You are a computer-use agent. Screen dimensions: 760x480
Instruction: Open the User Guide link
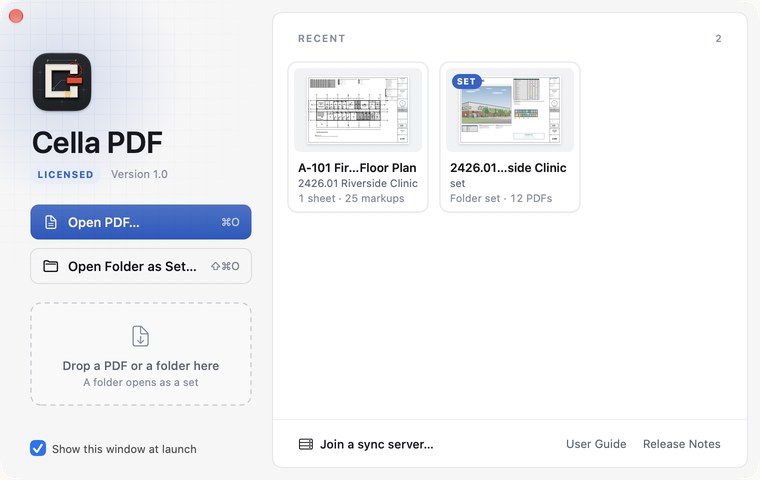[596, 444]
